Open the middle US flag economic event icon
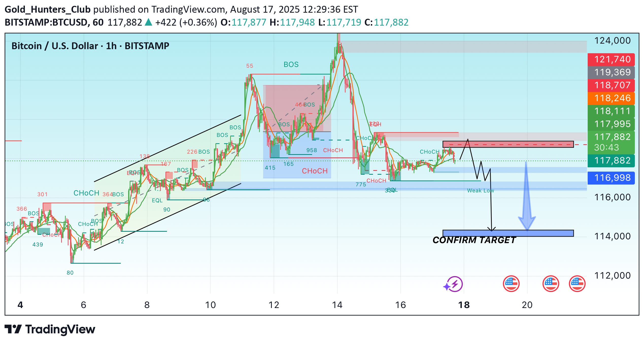644x343 pixels. 551,284
